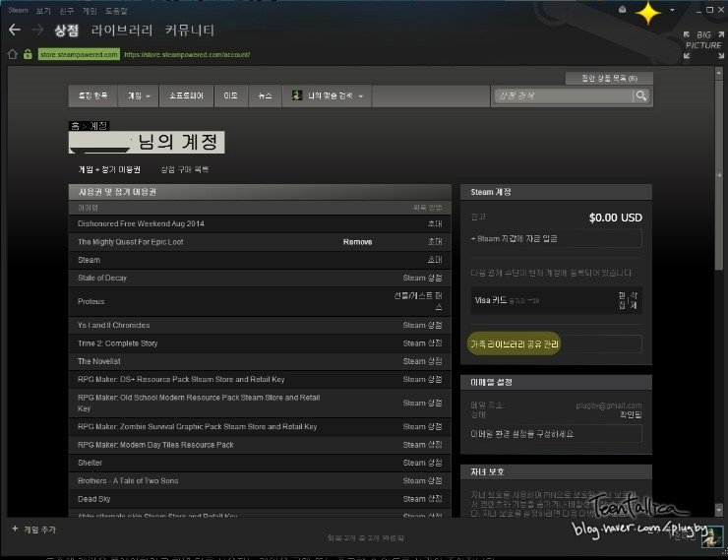Open the home page house icon
Viewport: 728px width, 560px height.
click(13, 54)
